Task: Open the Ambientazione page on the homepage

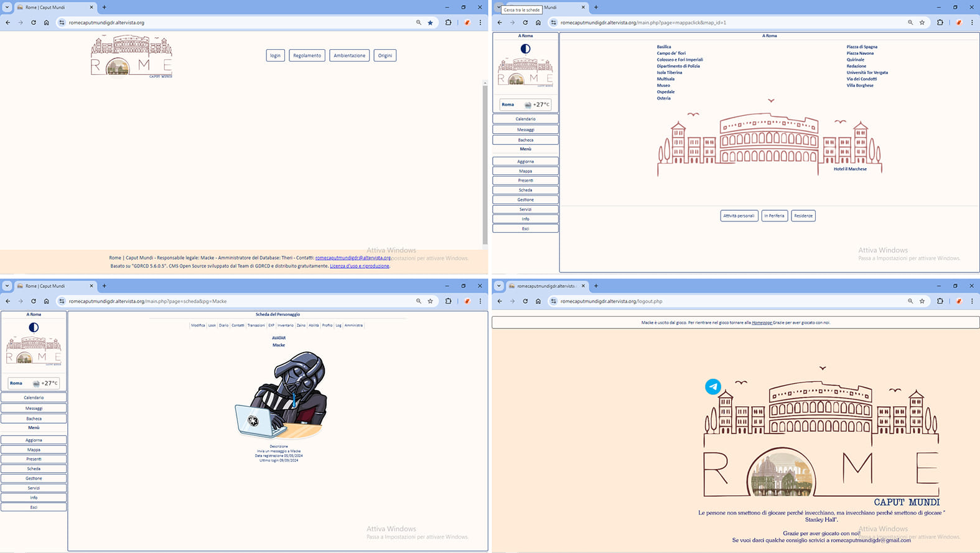Action: pyautogui.click(x=350, y=55)
